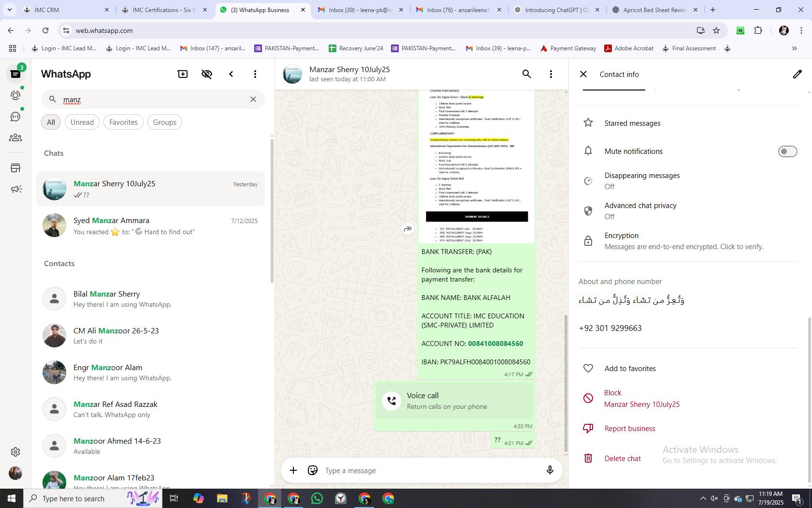
Task: Open Communities icon in WhatsApp sidebar
Action: click(15, 138)
